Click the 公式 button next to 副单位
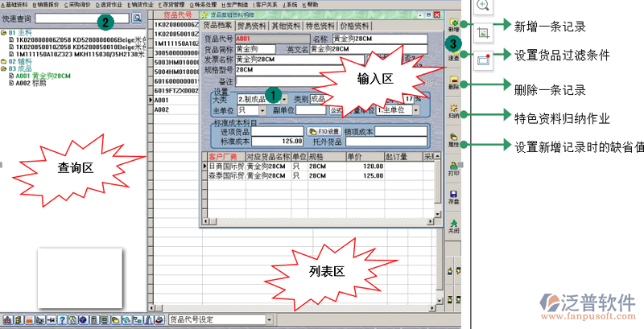 click(x=336, y=110)
